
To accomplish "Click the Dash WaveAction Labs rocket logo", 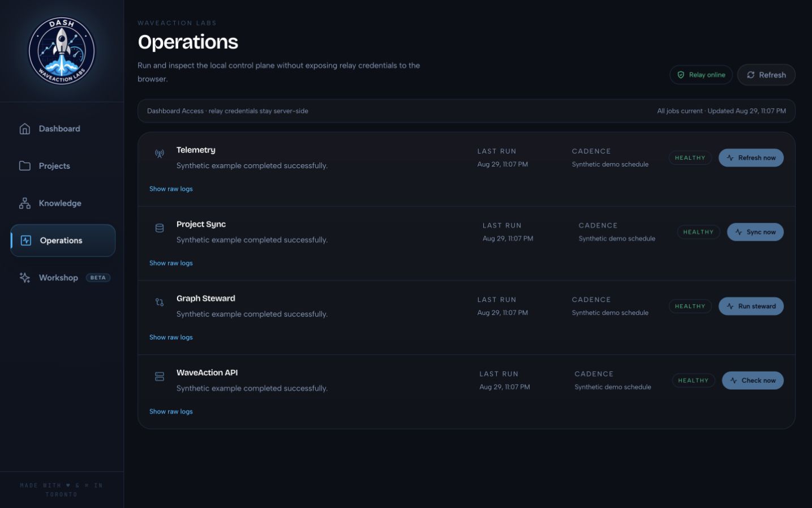I will (x=62, y=51).
